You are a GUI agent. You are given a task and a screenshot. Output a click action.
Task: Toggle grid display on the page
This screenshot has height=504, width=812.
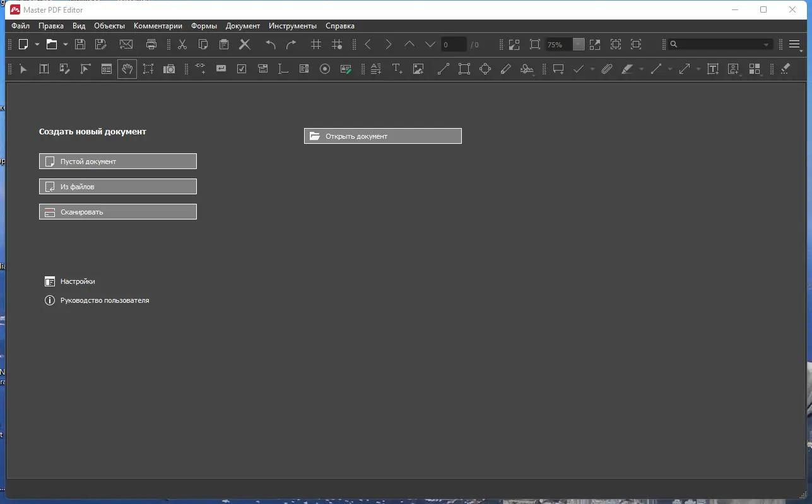point(315,44)
